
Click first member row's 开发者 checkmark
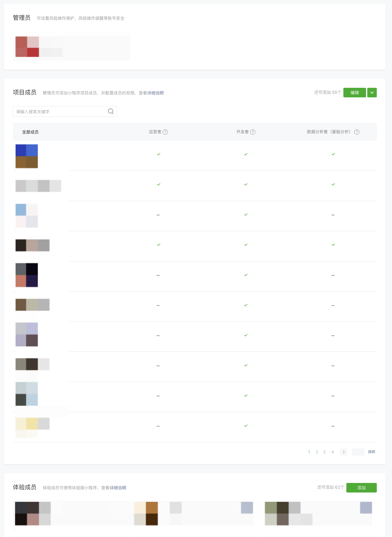(246, 154)
